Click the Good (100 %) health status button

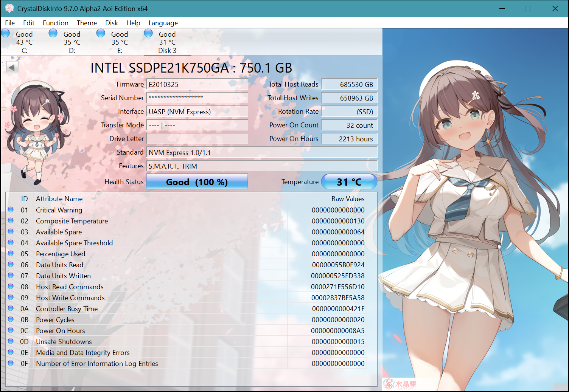pos(197,182)
